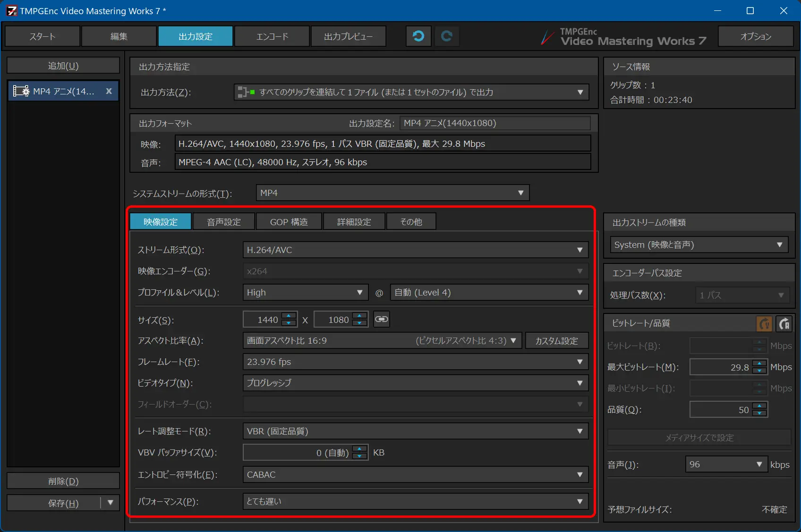This screenshot has width=801, height=532.
Task: Maximize the TMPGEnc window
Action: point(750,10)
